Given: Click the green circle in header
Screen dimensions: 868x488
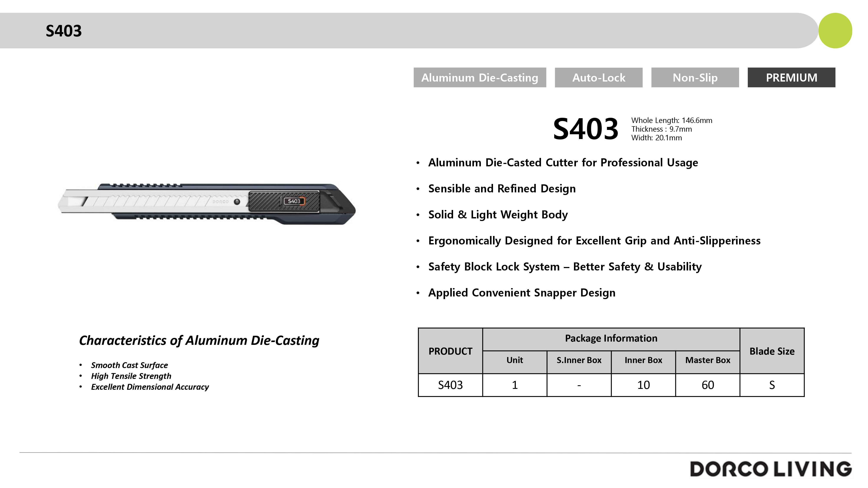Looking at the screenshot, I should click(835, 31).
